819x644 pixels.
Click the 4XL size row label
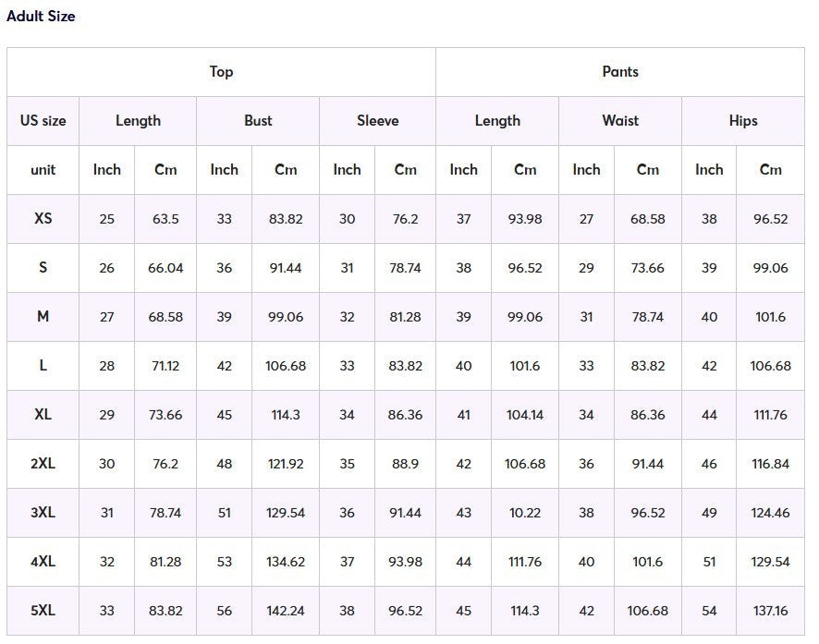tap(43, 562)
